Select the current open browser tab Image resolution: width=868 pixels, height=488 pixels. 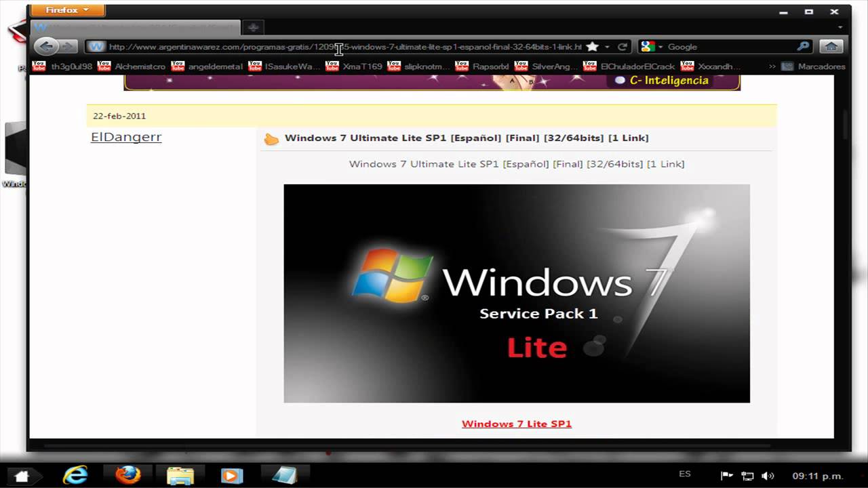tap(136, 27)
